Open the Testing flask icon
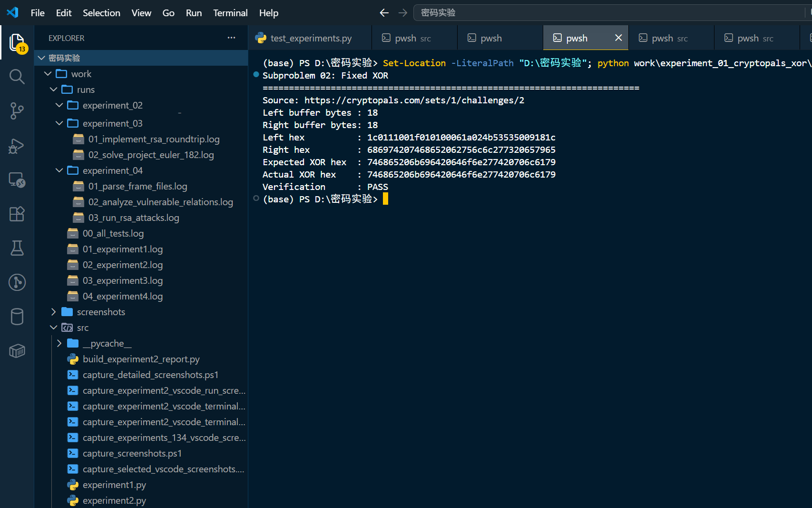Image resolution: width=812 pixels, height=508 pixels. pyautogui.click(x=17, y=248)
